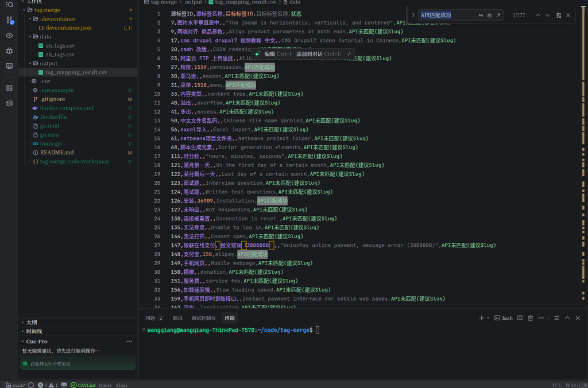
Task: Toggle Match Case in find widget
Action: (481, 15)
